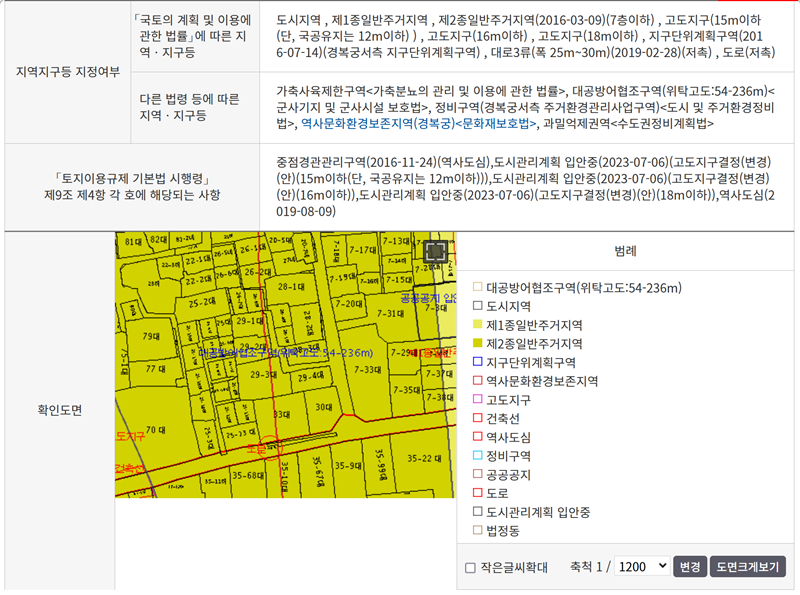Click the 고도지구 magenta legend swatch
Image resolution: width=800 pixels, height=595 pixels.
[x=478, y=399]
